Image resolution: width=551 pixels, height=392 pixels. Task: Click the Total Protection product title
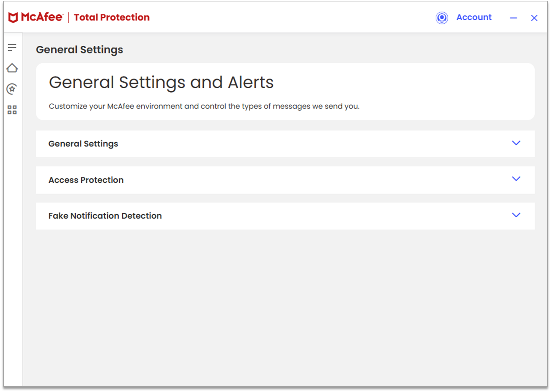[112, 17]
